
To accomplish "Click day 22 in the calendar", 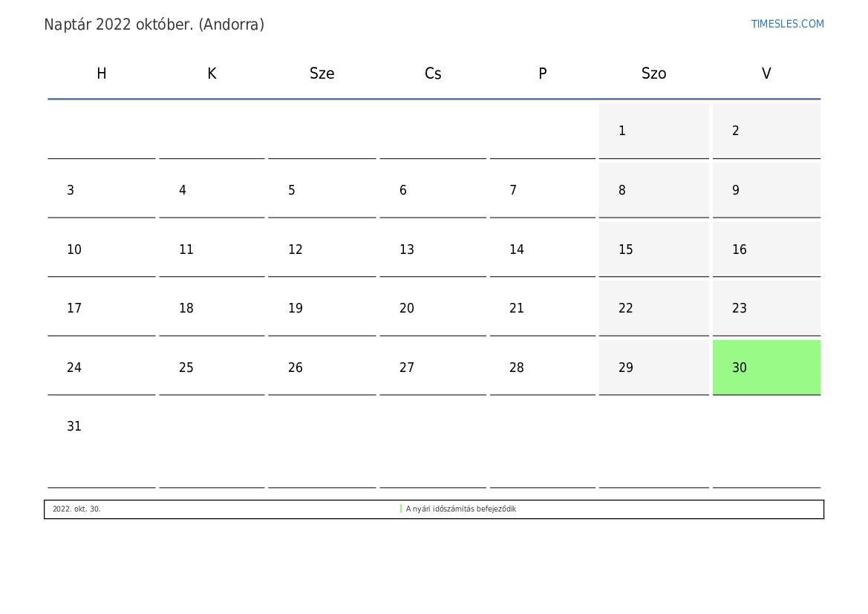I will coord(653,308).
